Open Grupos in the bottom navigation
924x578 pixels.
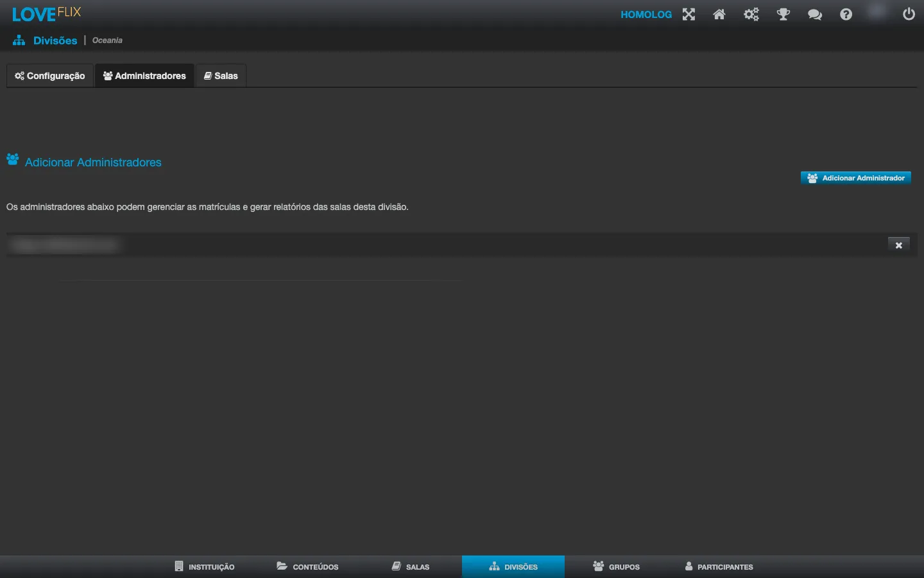pyautogui.click(x=616, y=566)
